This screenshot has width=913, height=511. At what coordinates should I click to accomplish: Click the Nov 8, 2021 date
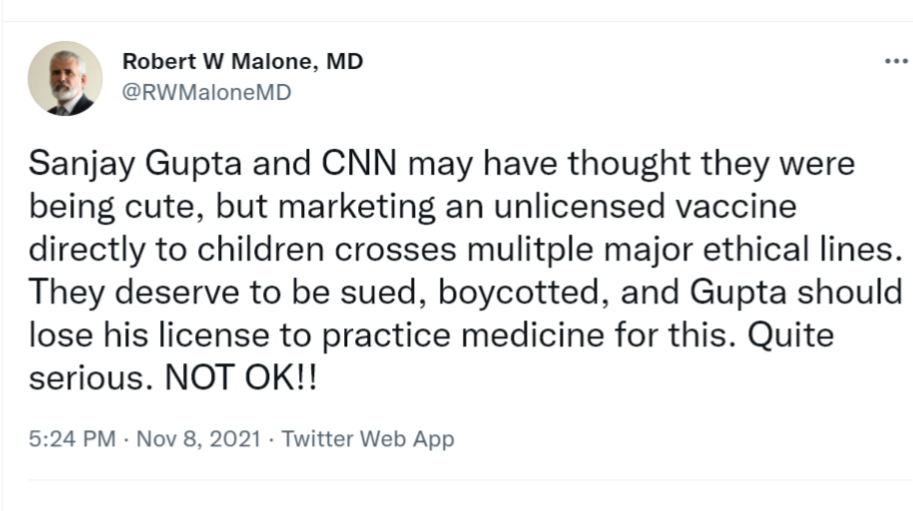(197, 439)
